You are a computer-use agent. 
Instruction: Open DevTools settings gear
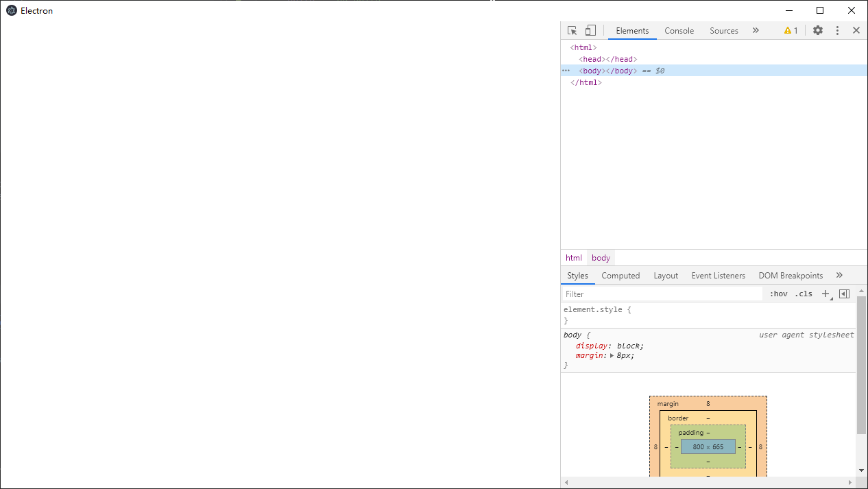pos(817,30)
